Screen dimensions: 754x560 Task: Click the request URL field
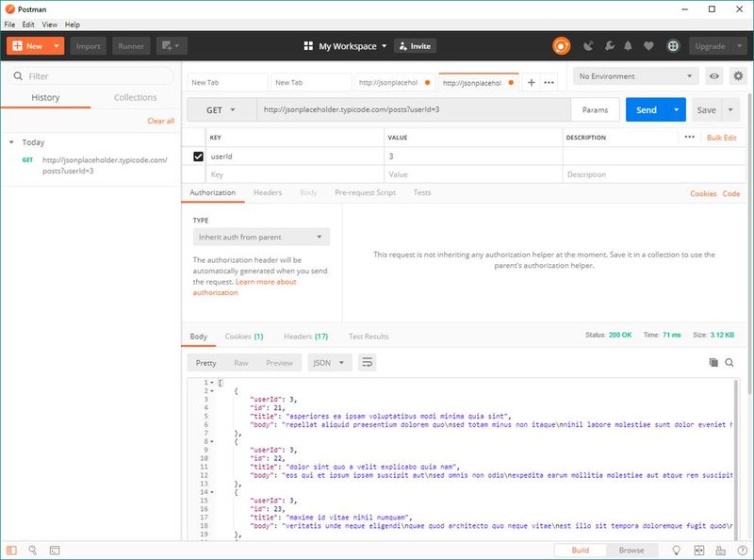[414, 109]
